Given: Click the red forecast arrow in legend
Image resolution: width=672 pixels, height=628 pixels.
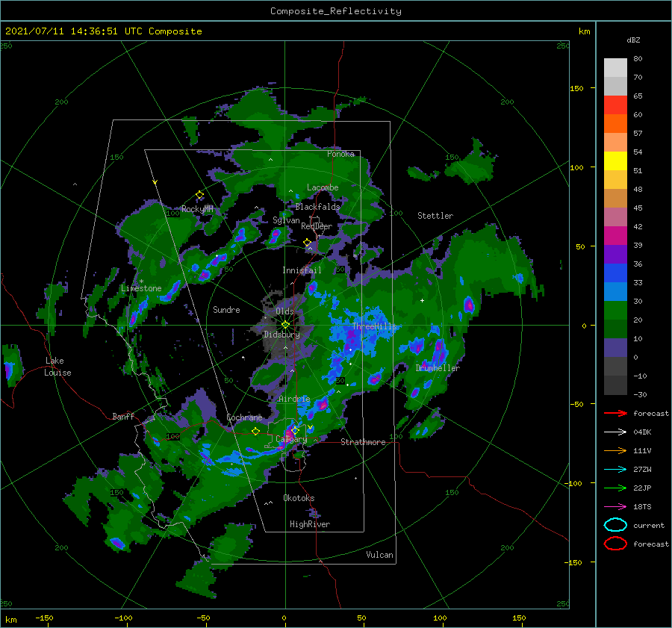Looking at the screenshot, I should 615,413.
